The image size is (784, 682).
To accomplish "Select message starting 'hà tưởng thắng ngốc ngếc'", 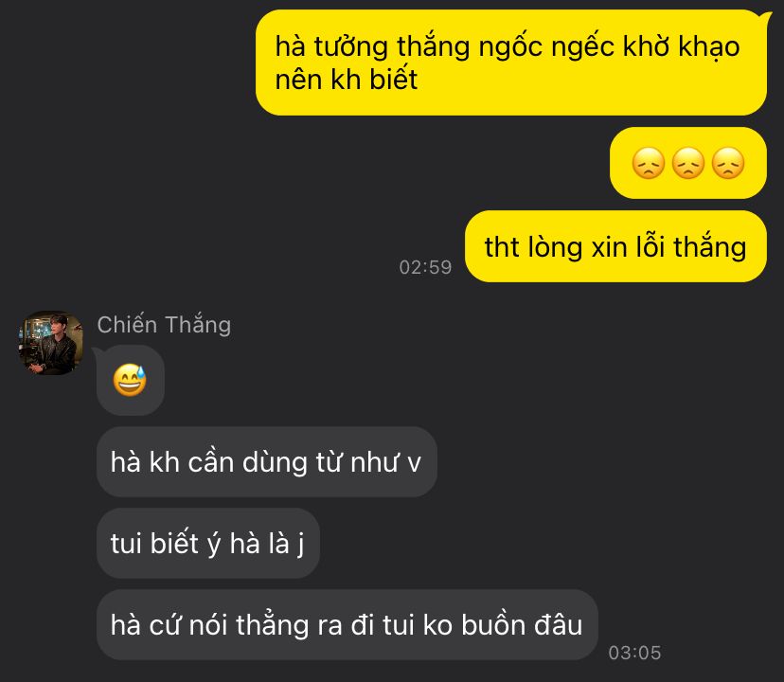I will (511, 63).
